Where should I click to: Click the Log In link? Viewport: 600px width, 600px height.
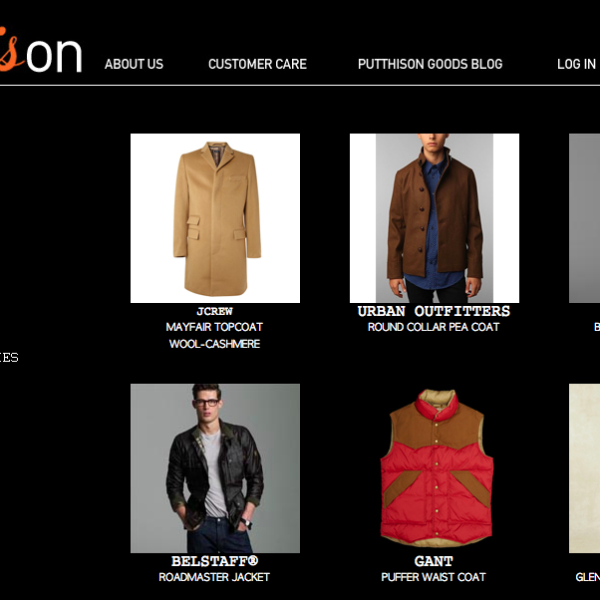576,64
